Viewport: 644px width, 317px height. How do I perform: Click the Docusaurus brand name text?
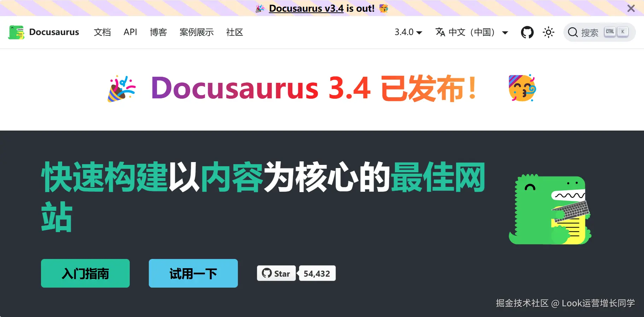pyautogui.click(x=54, y=32)
